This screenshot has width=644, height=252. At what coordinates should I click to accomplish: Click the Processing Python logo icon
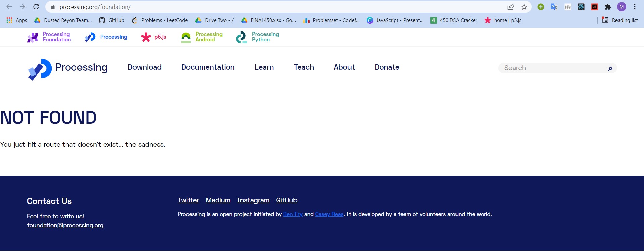(241, 37)
